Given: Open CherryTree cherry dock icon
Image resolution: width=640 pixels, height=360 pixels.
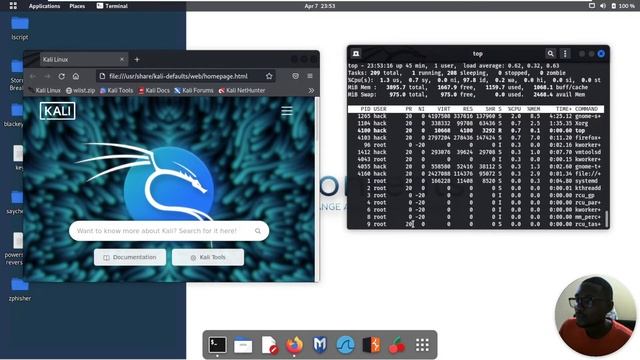Looking at the screenshot, I should click(x=397, y=345).
